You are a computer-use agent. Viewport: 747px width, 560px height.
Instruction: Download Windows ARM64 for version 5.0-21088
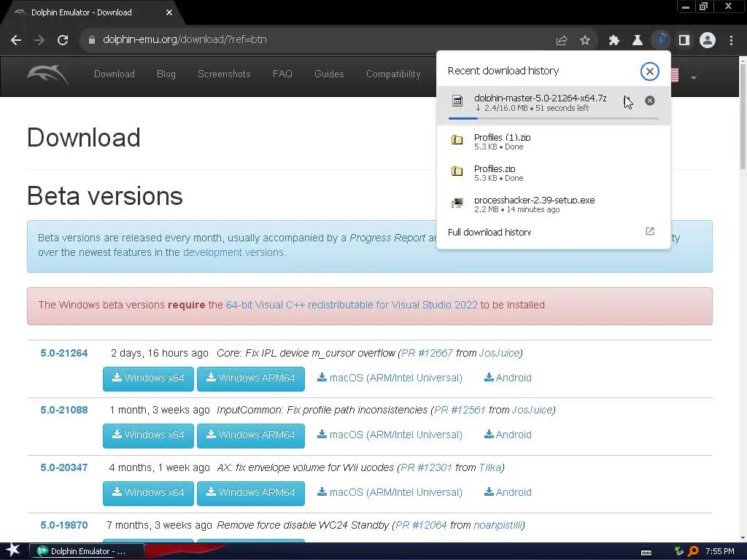point(251,436)
